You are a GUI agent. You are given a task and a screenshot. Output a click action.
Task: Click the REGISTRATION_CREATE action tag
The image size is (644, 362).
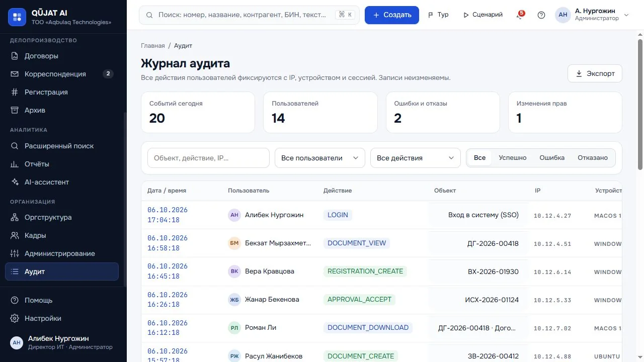365,271
